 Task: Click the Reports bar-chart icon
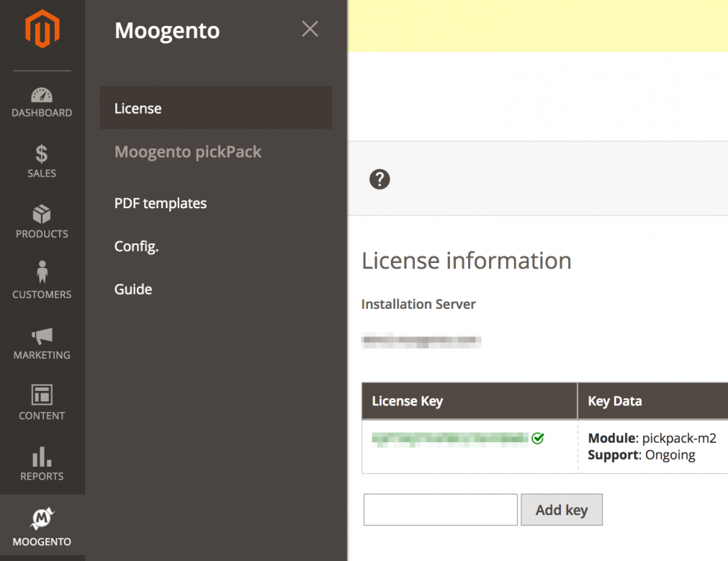[41, 457]
